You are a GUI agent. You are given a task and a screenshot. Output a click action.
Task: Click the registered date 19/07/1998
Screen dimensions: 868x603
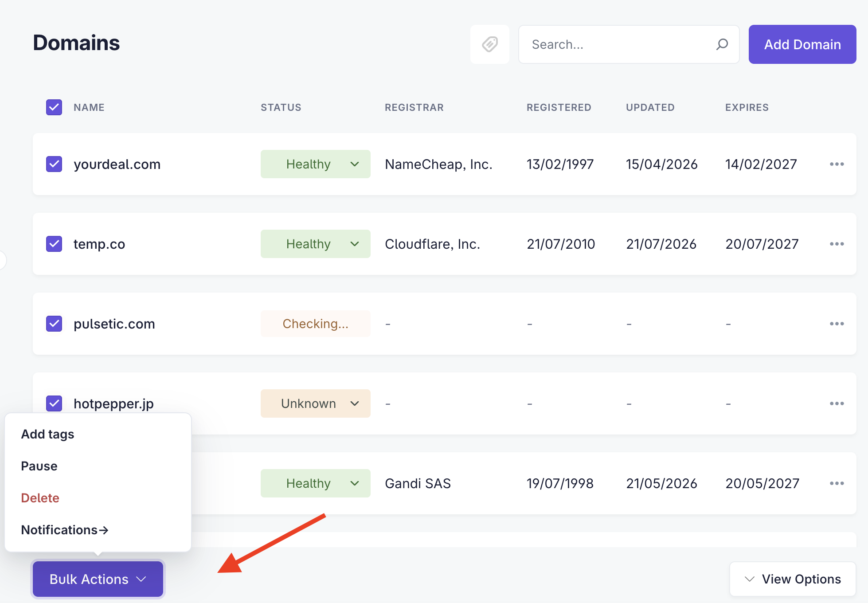560,483
